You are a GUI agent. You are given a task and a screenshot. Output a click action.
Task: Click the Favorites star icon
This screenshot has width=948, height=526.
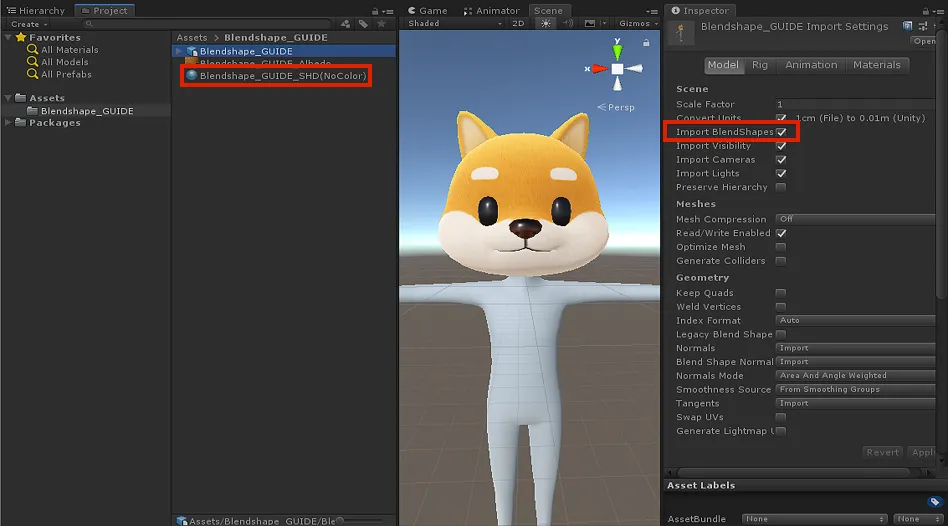pos(21,37)
